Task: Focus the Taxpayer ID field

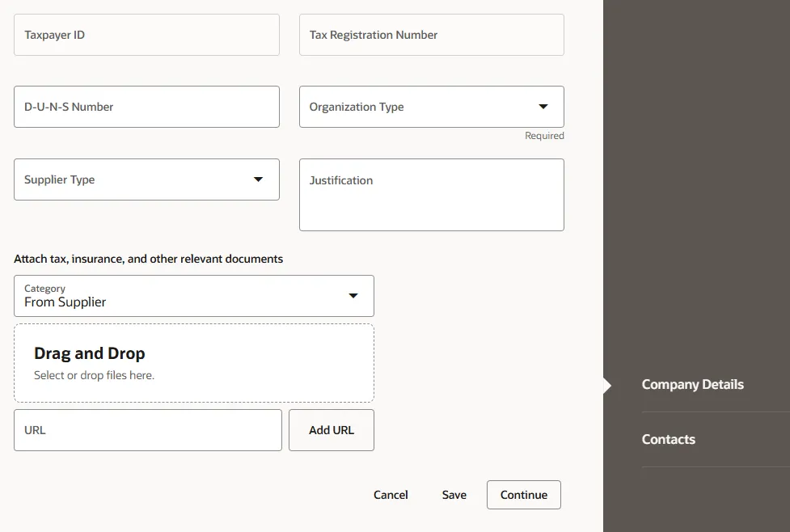Action: point(146,35)
